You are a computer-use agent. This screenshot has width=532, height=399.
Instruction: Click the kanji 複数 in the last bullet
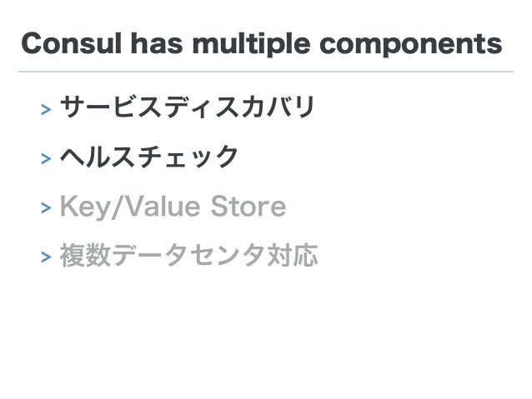[85, 255]
